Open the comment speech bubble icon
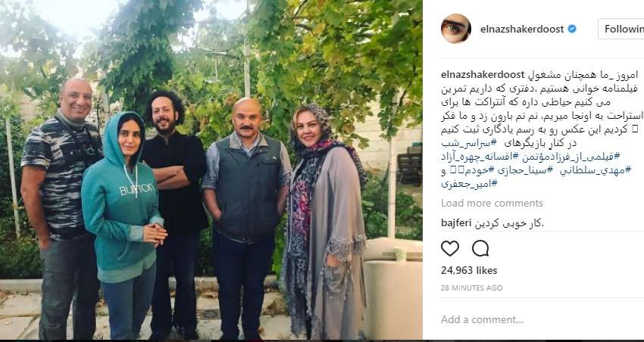The width and height of the screenshot is (644, 342). coord(480,248)
